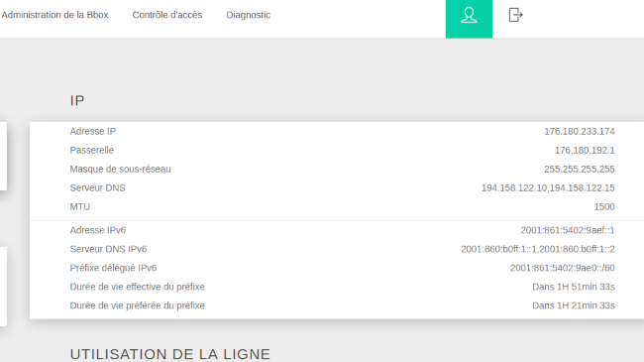
Task: Click the MTU value 1500
Action: point(604,207)
